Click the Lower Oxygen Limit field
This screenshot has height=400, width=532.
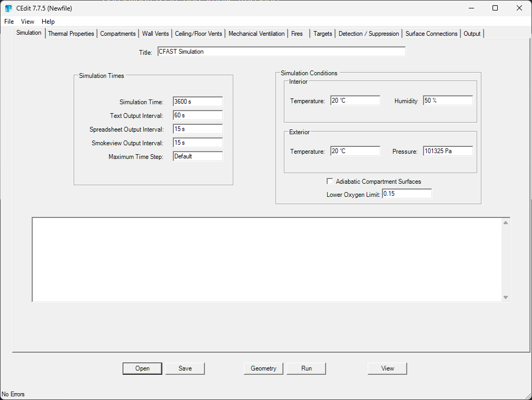(x=407, y=194)
